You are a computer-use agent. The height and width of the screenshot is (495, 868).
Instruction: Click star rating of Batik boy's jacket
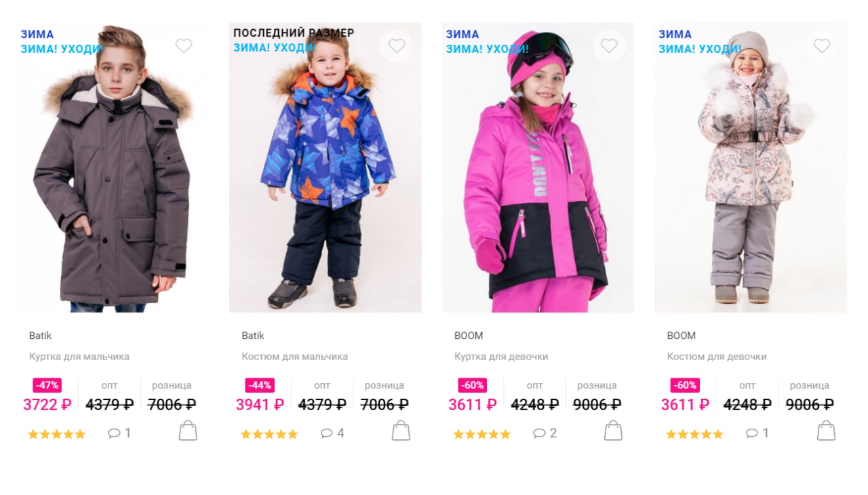pyautogui.click(x=57, y=435)
